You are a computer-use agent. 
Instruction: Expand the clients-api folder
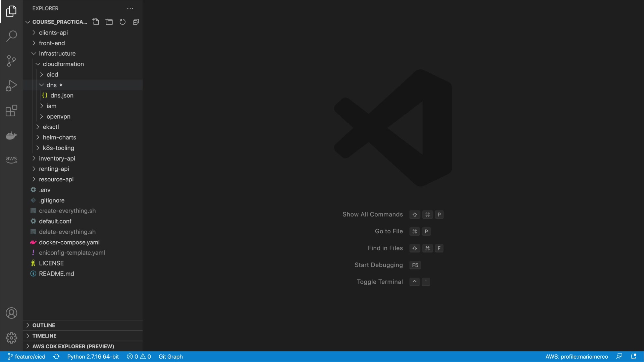point(53,33)
